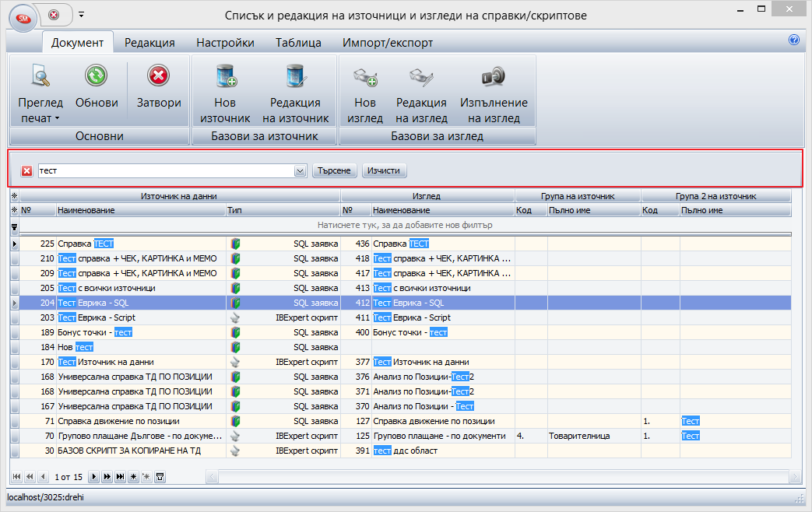Click the Нов изглед glasses icon
812x512 pixels.
coord(365,77)
